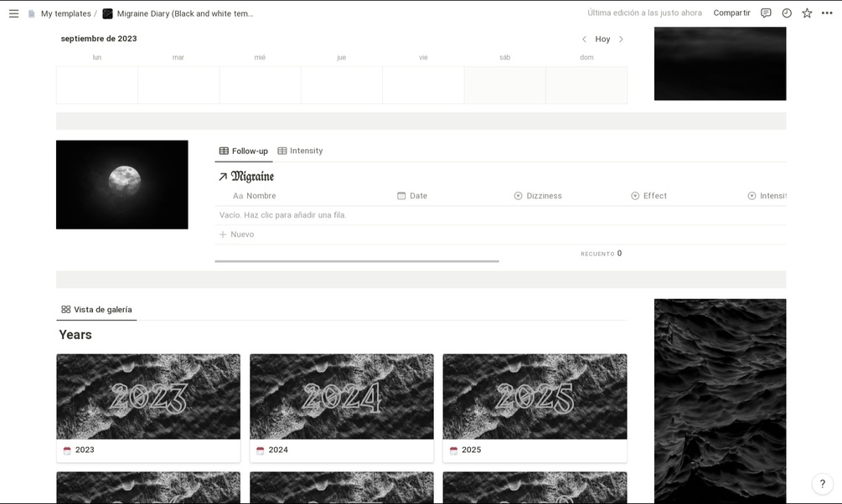
Task: Click calendar icon on 2025 card
Action: [x=454, y=450]
